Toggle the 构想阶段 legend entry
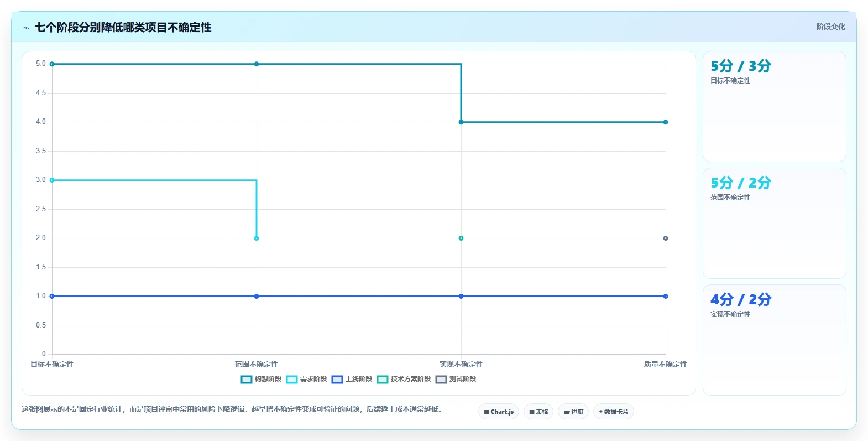Viewport: 868px width, 441px height. click(x=261, y=379)
